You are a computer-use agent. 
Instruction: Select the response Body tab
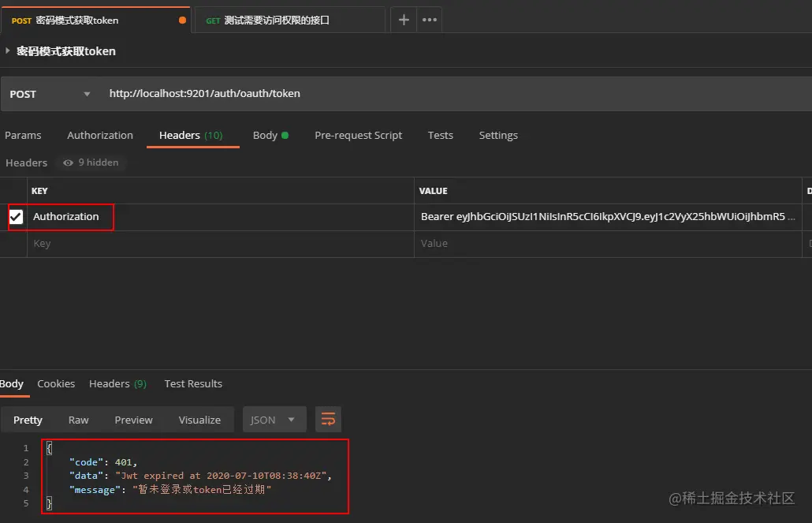[12, 383]
